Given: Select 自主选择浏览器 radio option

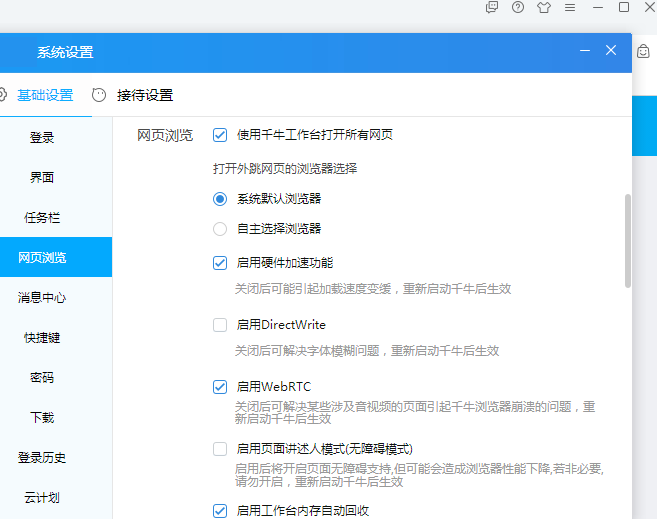Looking at the screenshot, I should (220, 229).
